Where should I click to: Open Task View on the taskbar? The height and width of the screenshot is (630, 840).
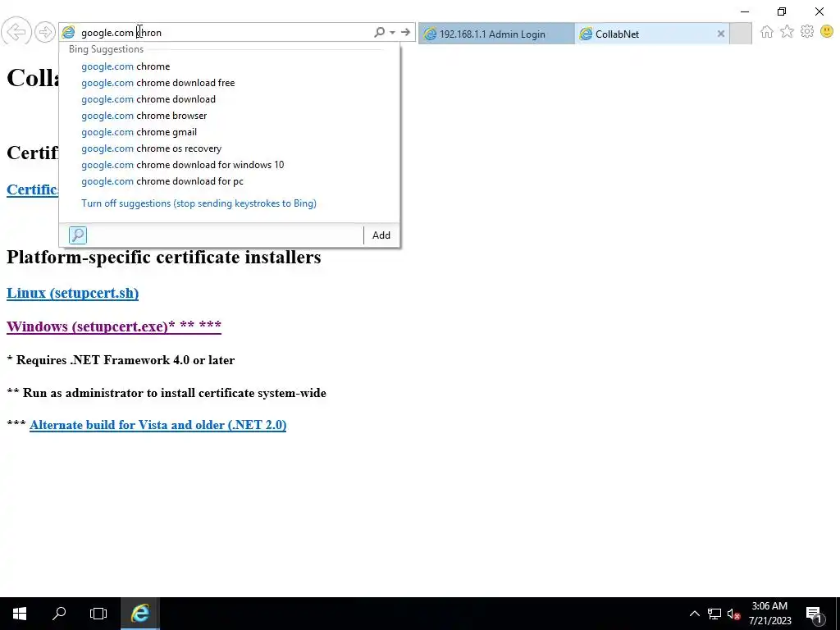(98, 614)
